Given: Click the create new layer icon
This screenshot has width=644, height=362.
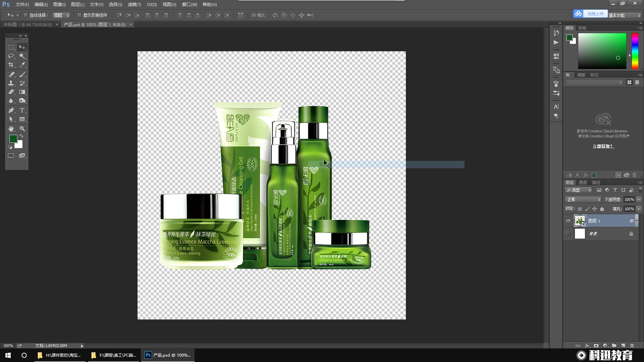Looking at the screenshot, I should tap(623, 346).
